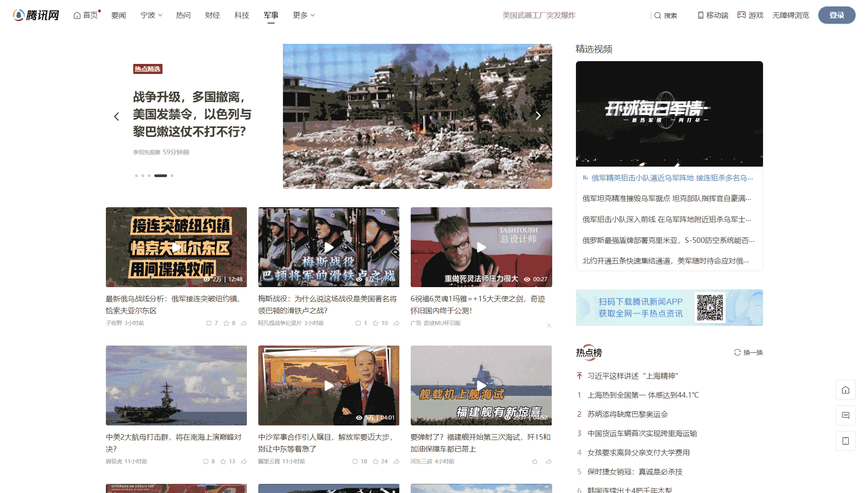Screen dimensions: 868x493
Task: Open the large featured war image
Action: [x=418, y=116]
